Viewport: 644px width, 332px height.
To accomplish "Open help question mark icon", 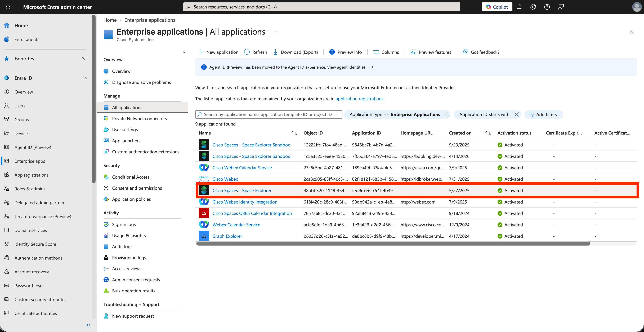I will 547,7.
